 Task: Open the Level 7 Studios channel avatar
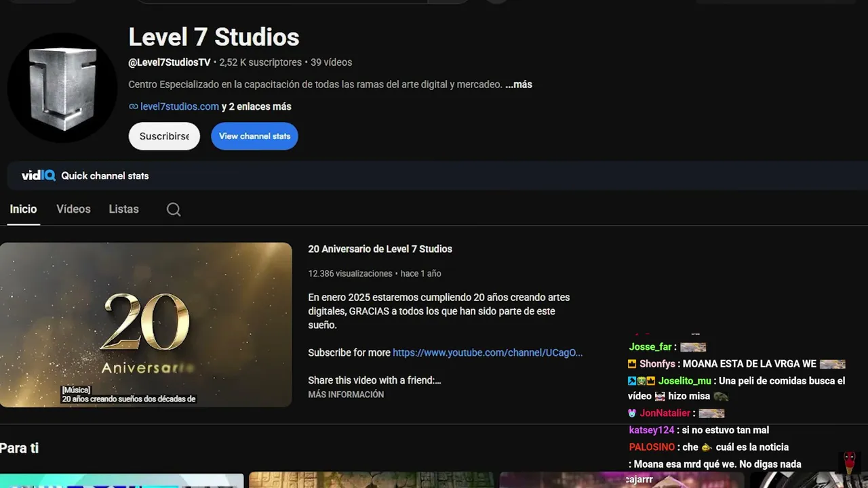[x=62, y=87]
